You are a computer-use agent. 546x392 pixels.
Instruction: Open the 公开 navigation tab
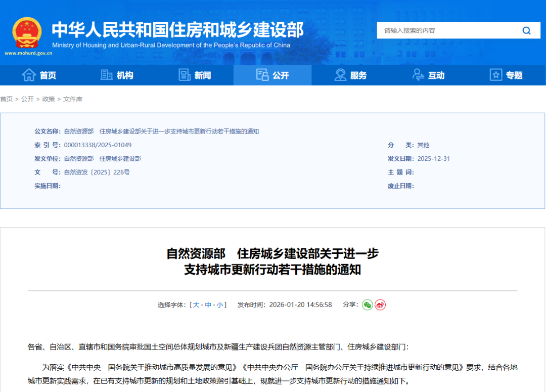tap(272, 75)
